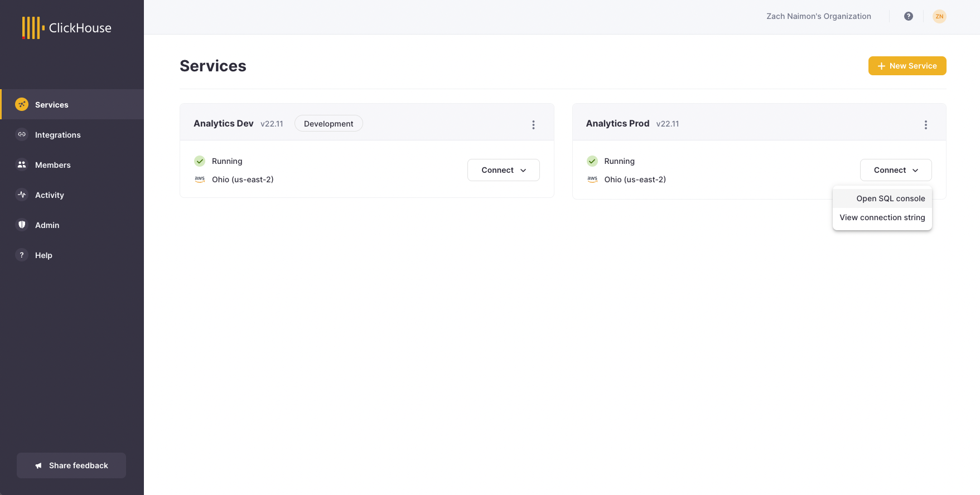
Task: Click the Integrations link icon
Action: click(22, 134)
